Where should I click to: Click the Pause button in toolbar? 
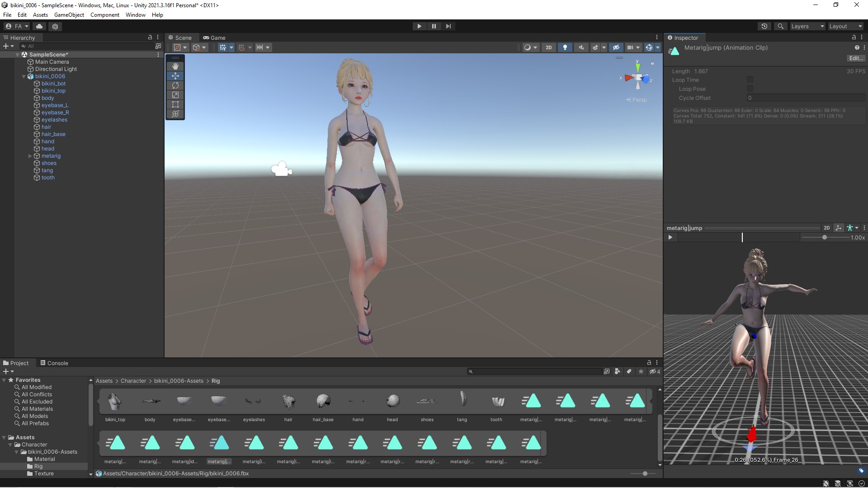434,26
